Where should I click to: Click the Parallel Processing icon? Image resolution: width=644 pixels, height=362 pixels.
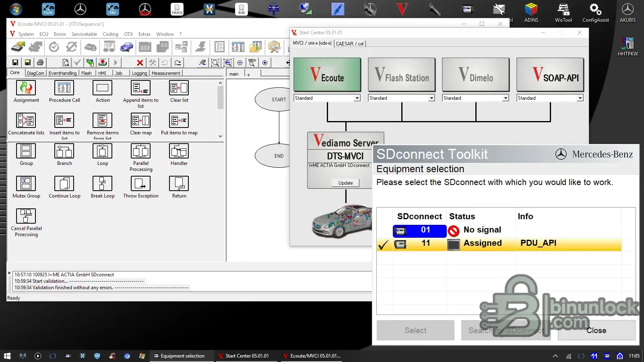coord(140,151)
